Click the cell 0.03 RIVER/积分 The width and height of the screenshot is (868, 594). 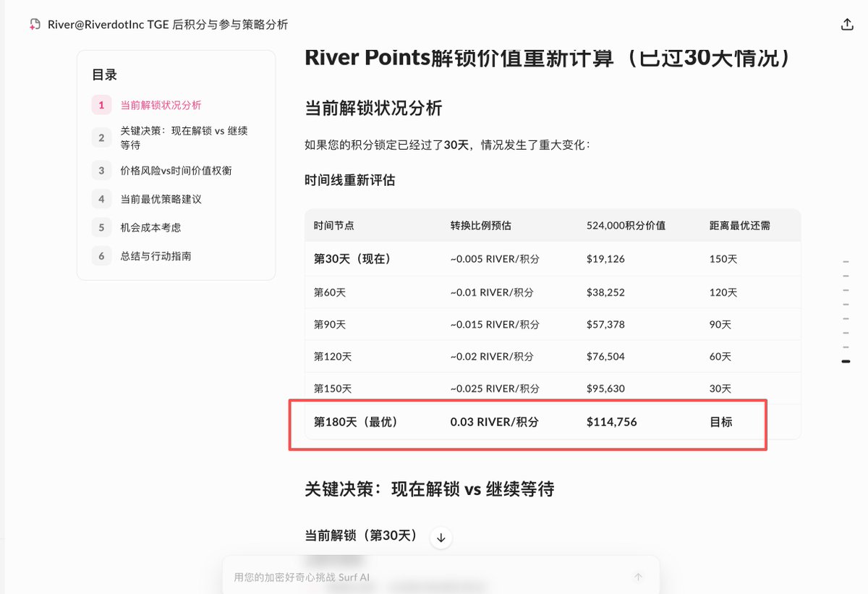pos(494,421)
